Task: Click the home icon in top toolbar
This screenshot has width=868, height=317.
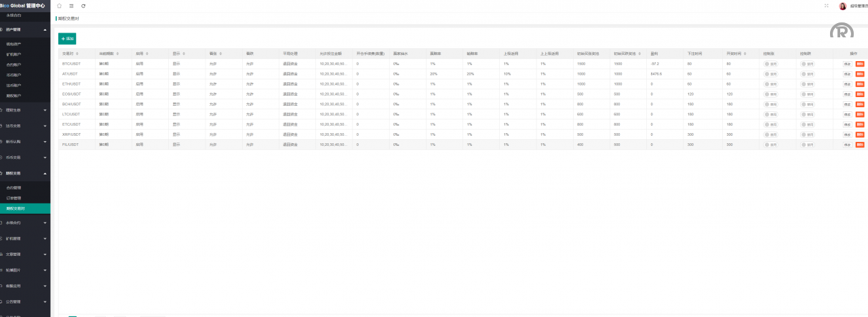Action: coord(59,5)
